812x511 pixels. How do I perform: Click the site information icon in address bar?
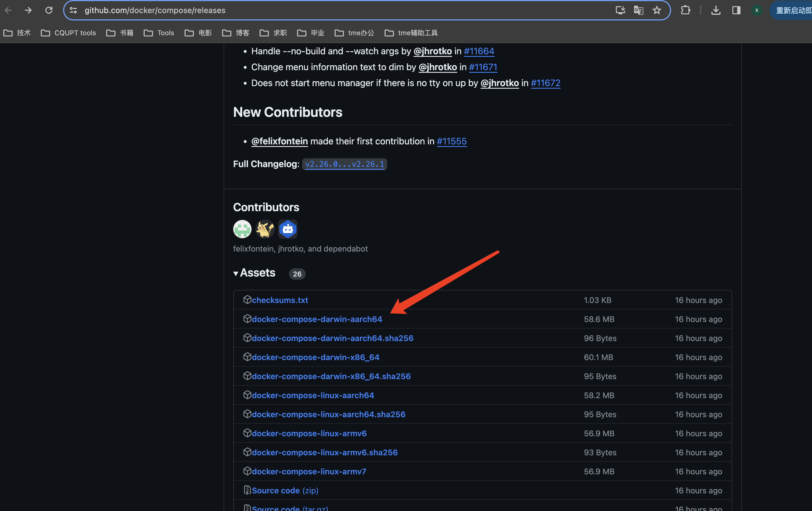coord(73,10)
